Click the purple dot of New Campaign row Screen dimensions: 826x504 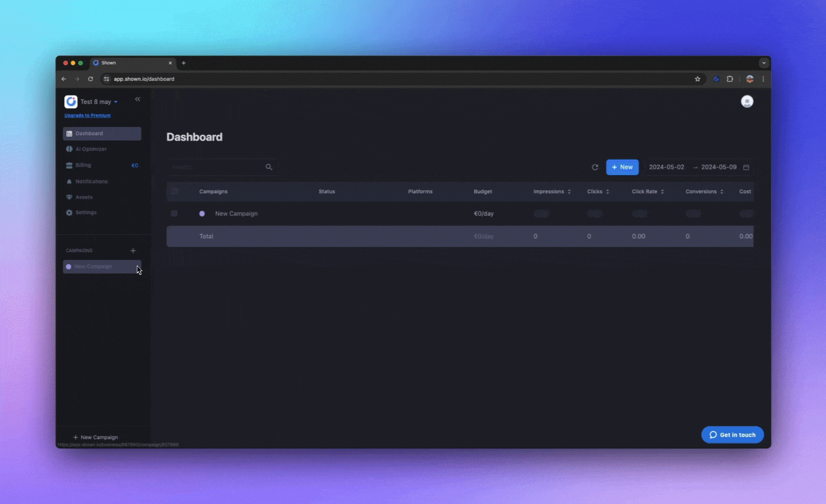point(202,214)
